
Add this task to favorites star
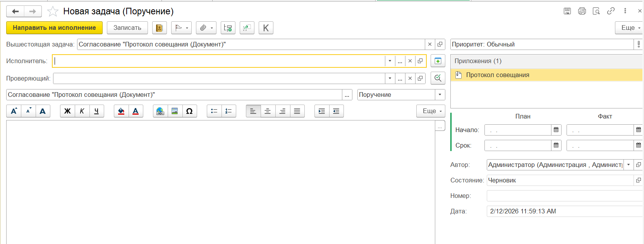tap(53, 12)
